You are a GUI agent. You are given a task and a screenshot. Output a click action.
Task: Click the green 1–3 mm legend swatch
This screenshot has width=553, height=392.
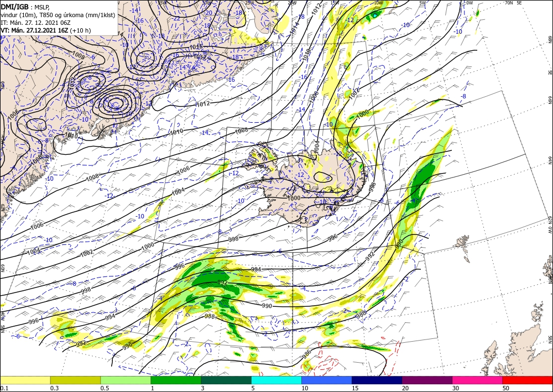176,380
